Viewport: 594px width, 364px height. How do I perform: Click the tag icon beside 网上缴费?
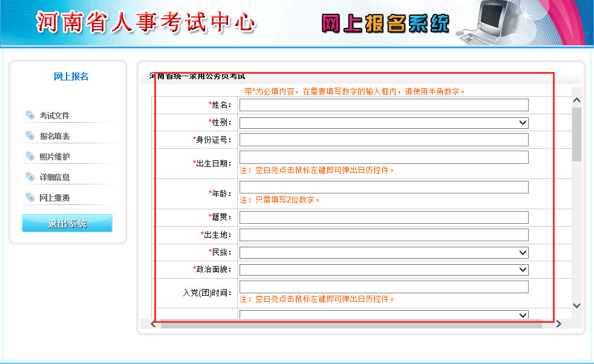click(30, 197)
